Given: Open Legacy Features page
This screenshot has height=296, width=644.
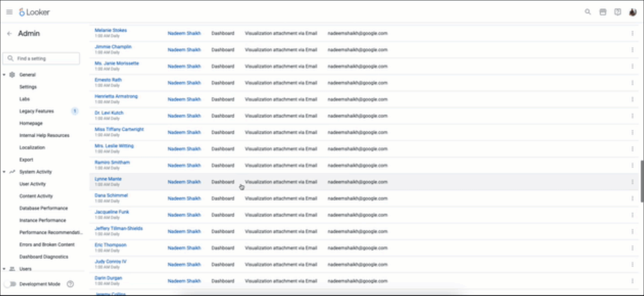Looking at the screenshot, I should pos(37,111).
